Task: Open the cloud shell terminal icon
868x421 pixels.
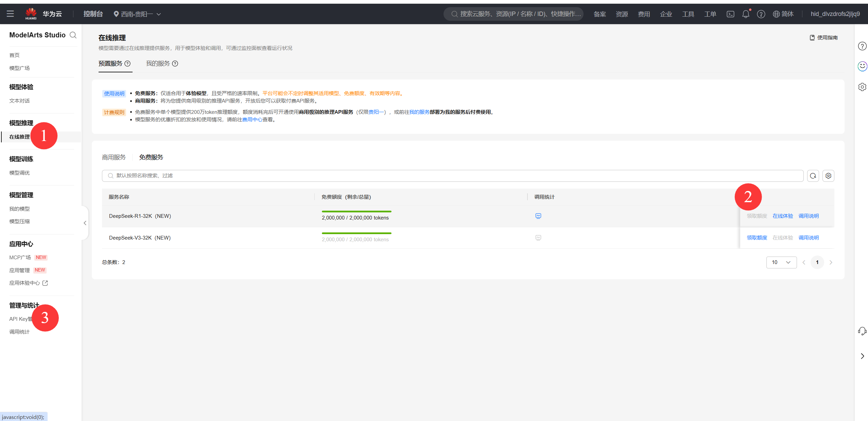Action: [x=730, y=14]
